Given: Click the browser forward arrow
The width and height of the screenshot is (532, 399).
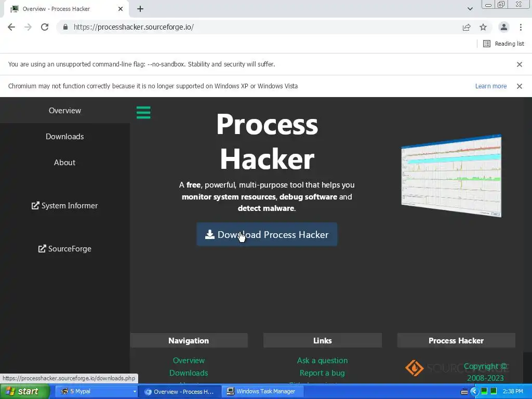Looking at the screenshot, I should click(28, 27).
